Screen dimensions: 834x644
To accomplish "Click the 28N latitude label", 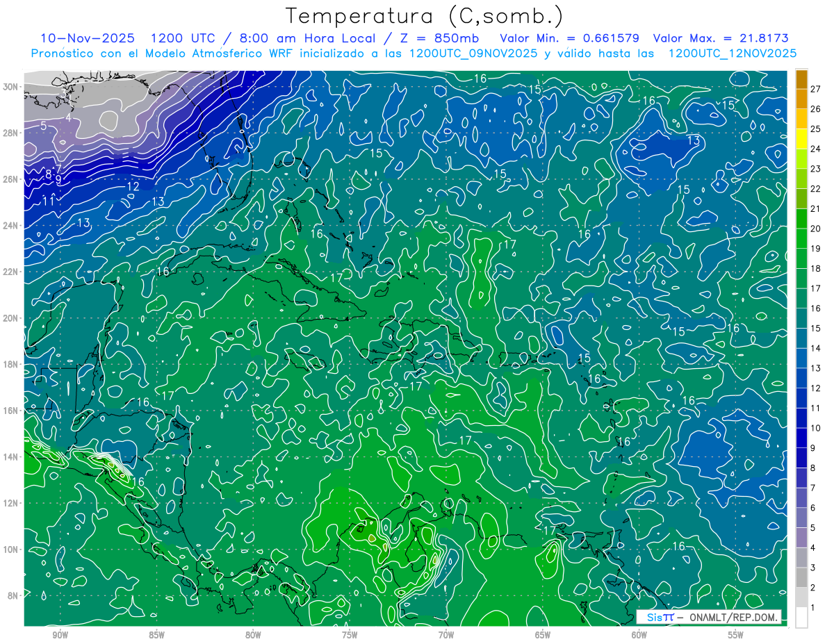I will pos(10,133).
